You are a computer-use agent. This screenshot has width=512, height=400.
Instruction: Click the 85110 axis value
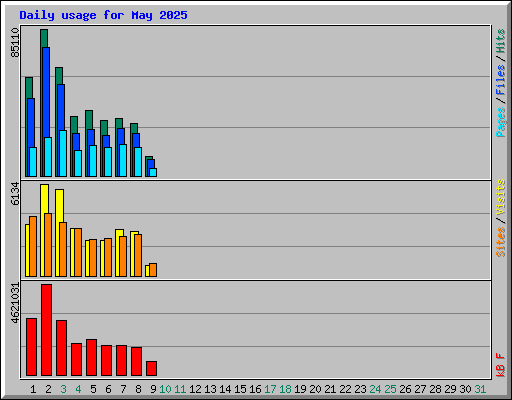[x=15, y=42]
